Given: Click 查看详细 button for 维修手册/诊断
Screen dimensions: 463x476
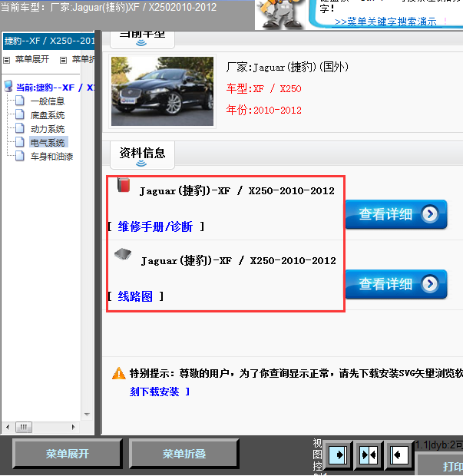Looking at the screenshot, I should [x=396, y=214].
